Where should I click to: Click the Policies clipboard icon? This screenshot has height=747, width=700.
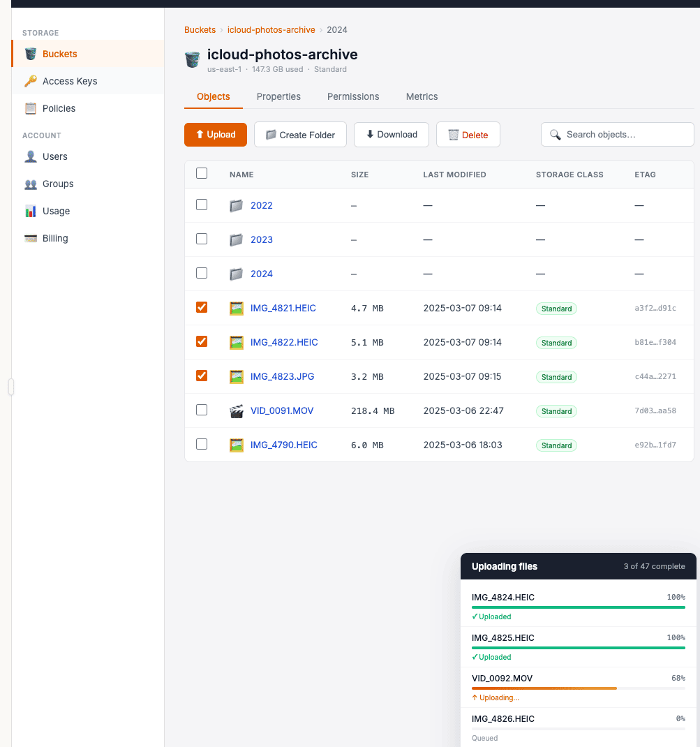[x=31, y=108]
